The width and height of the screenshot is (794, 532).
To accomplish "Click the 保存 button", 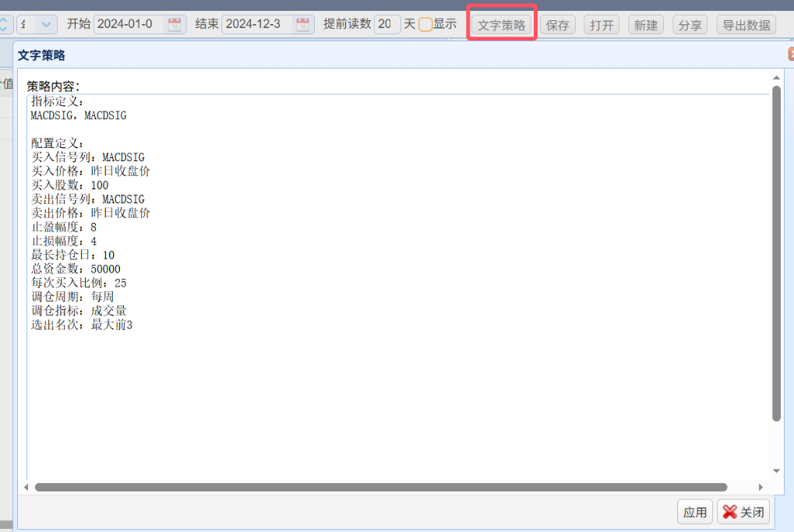I will [558, 25].
